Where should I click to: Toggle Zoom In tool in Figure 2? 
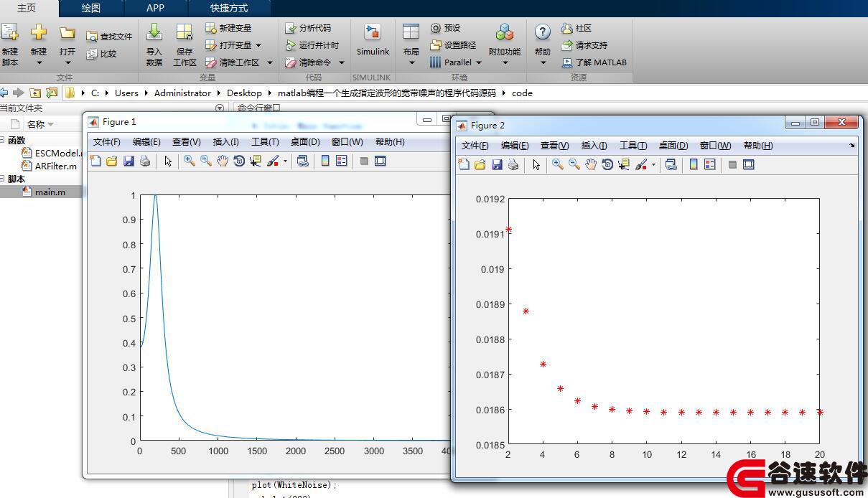tap(557, 165)
